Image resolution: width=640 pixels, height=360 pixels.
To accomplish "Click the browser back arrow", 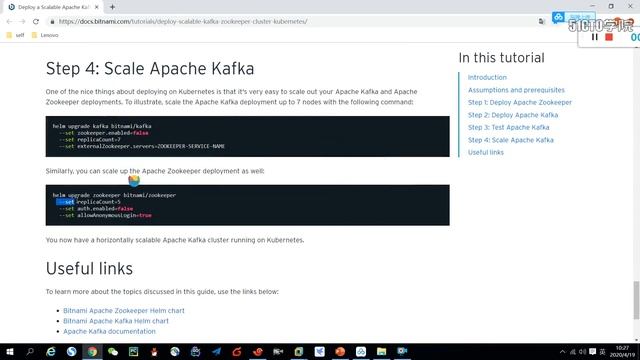I will [x=9, y=21].
